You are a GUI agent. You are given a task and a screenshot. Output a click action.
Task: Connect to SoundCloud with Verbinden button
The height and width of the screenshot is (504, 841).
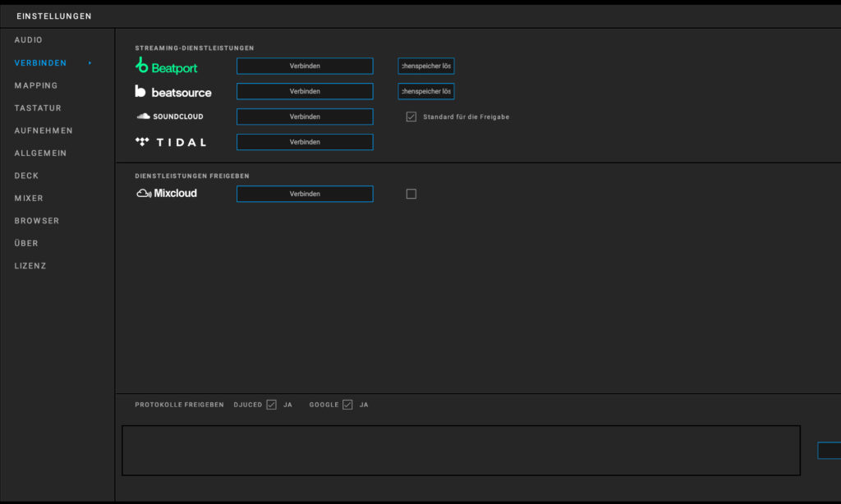(305, 117)
